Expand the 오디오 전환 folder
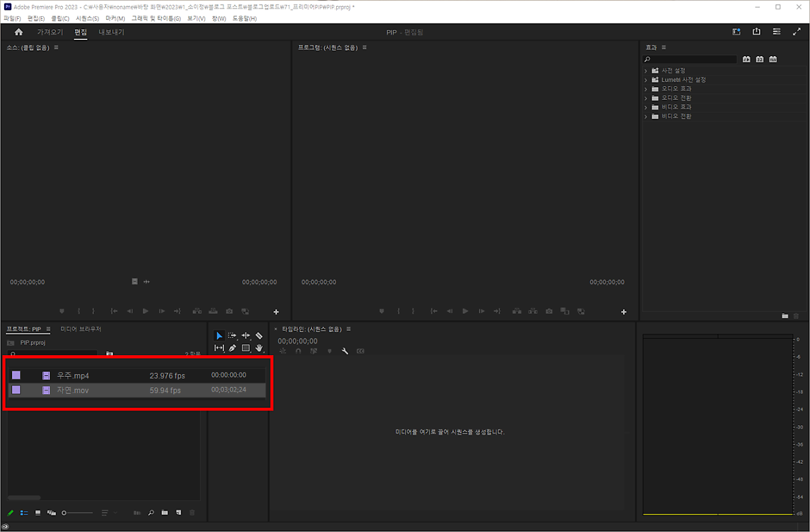Screen dimensions: 810x532 click(646, 98)
